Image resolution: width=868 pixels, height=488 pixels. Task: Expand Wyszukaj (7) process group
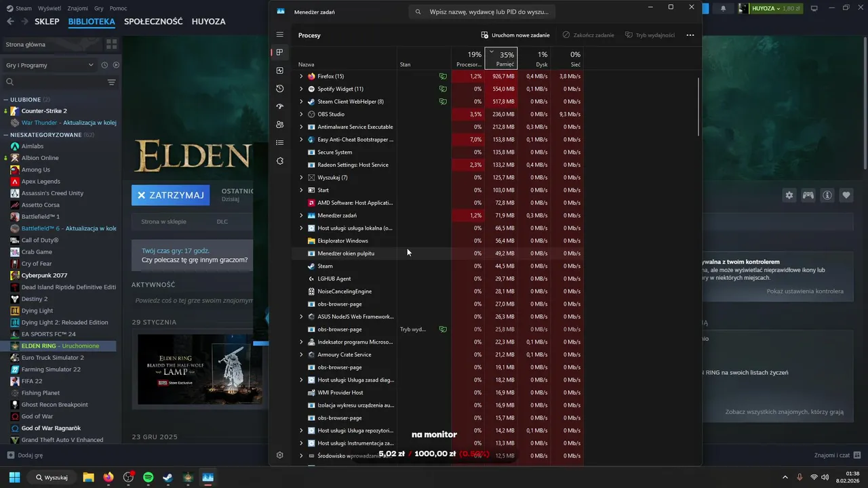click(x=301, y=178)
